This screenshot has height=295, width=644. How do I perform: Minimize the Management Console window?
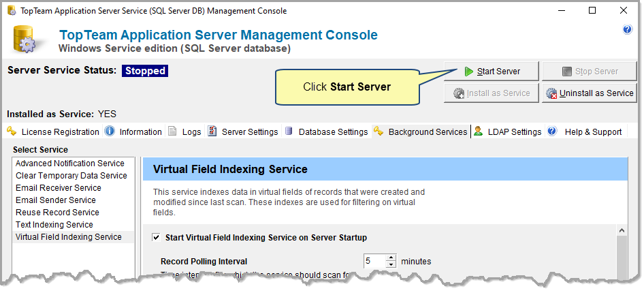point(561,11)
